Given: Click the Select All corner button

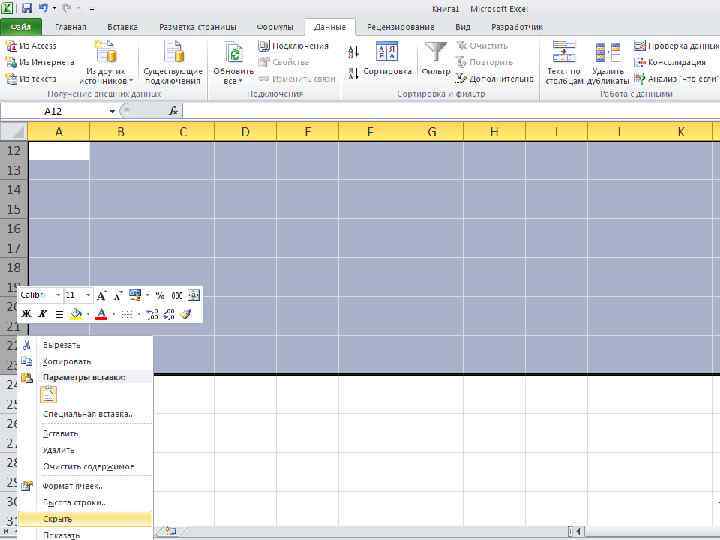Looking at the screenshot, I should pos(13,131).
